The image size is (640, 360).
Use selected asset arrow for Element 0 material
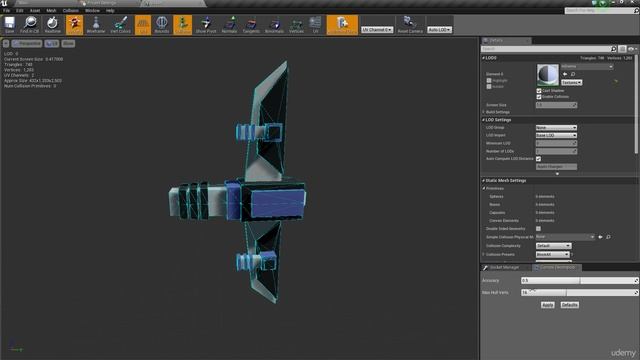pos(565,74)
